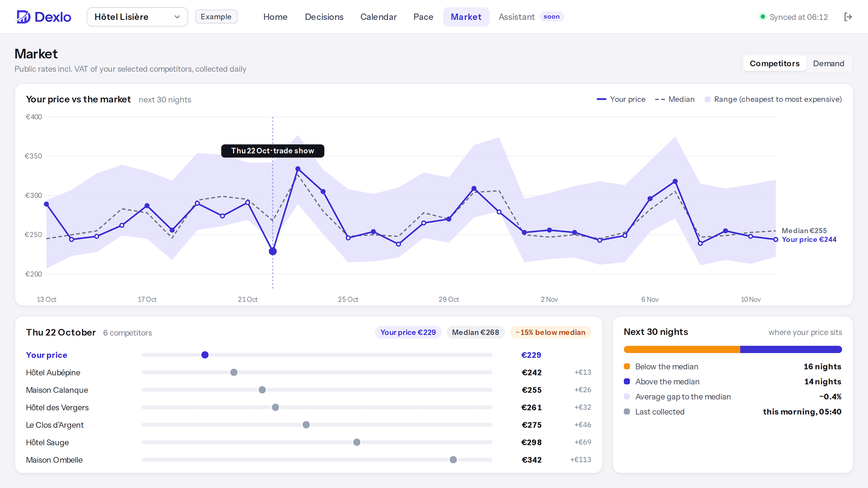Click the Your price €244 chart end label
Screen dimensions: 868x488
point(809,239)
